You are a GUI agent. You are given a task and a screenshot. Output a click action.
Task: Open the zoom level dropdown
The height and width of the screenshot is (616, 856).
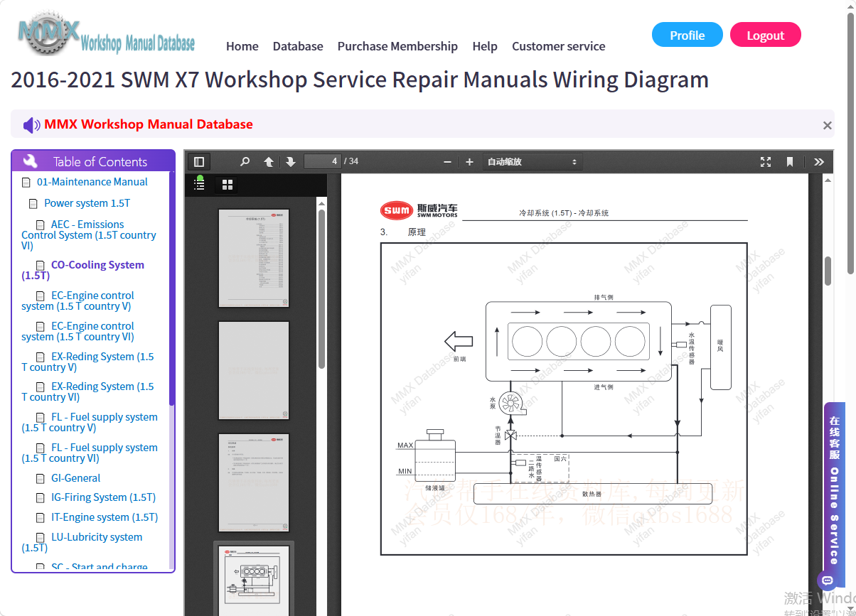[533, 162]
